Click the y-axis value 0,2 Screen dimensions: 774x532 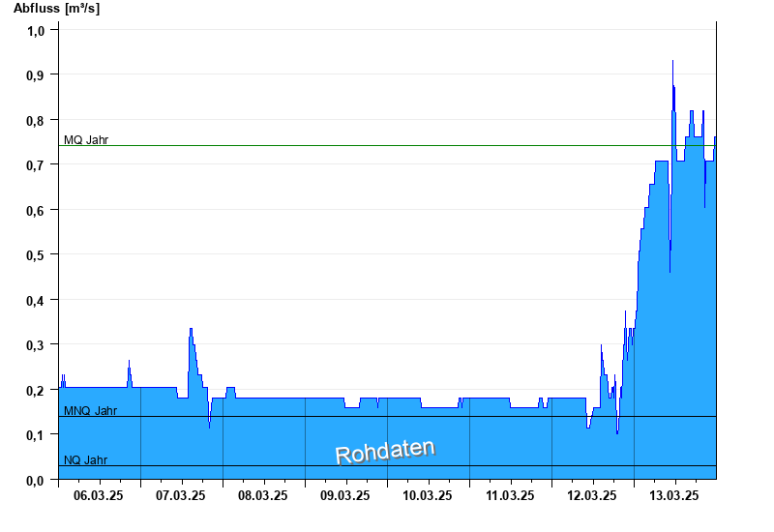(x=36, y=391)
